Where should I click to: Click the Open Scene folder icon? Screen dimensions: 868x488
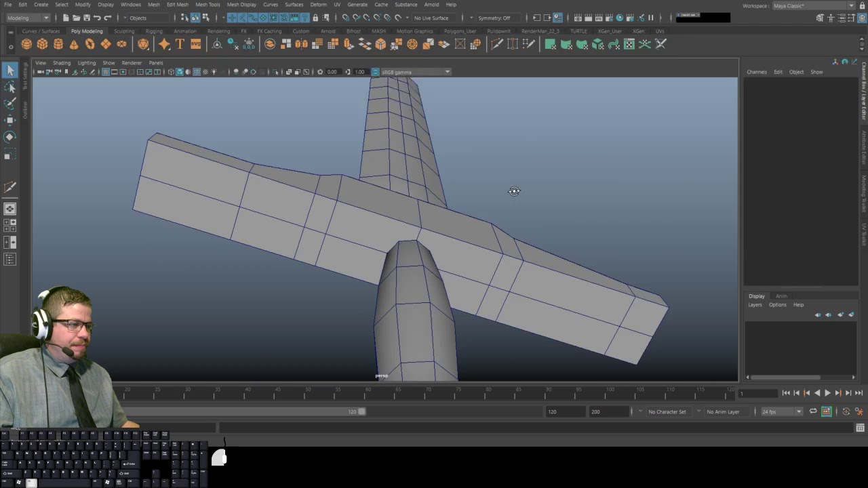click(76, 18)
